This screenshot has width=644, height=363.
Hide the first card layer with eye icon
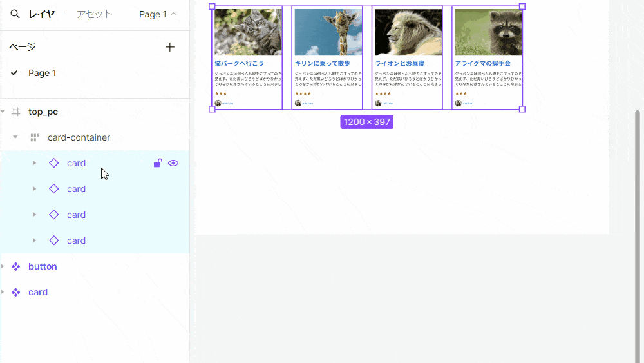[173, 163]
